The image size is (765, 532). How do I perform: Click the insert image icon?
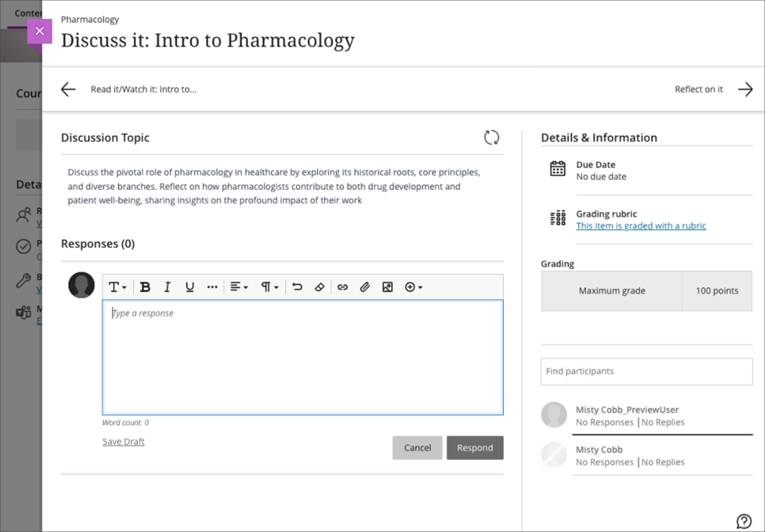click(x=387, y=287)
